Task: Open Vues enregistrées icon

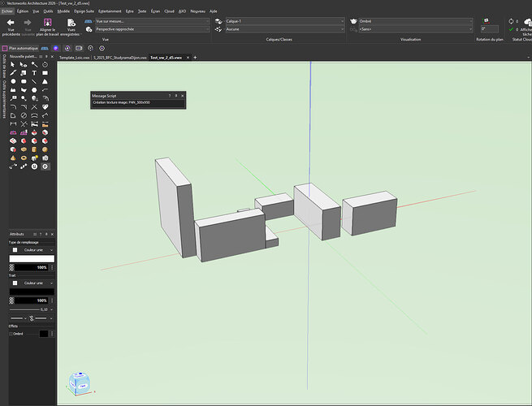Action: click(71, 23)
